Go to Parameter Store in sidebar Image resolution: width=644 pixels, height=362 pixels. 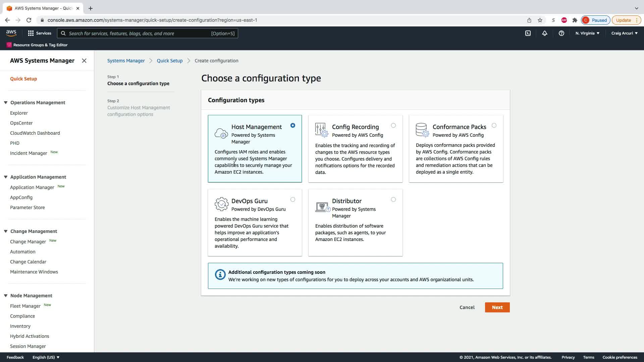[27, 207]
